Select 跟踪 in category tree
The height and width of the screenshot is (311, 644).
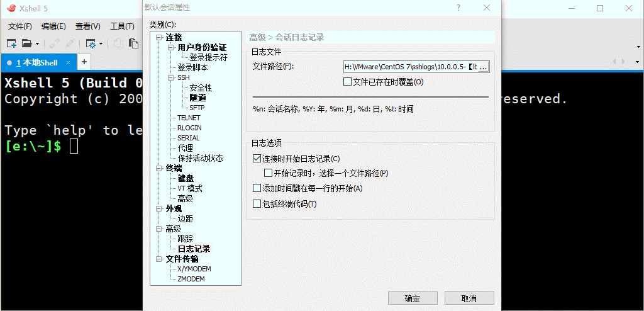click(x=186, y=239)
